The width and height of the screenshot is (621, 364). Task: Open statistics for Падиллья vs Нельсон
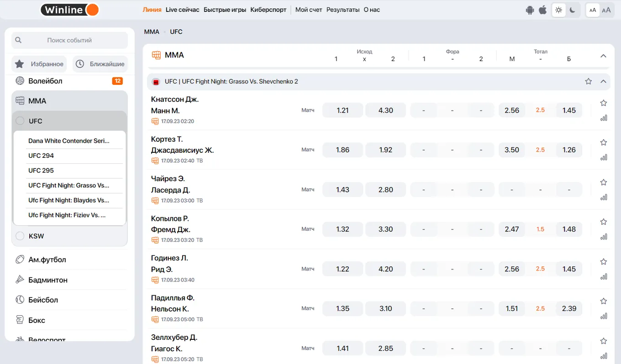click(604, 316)
